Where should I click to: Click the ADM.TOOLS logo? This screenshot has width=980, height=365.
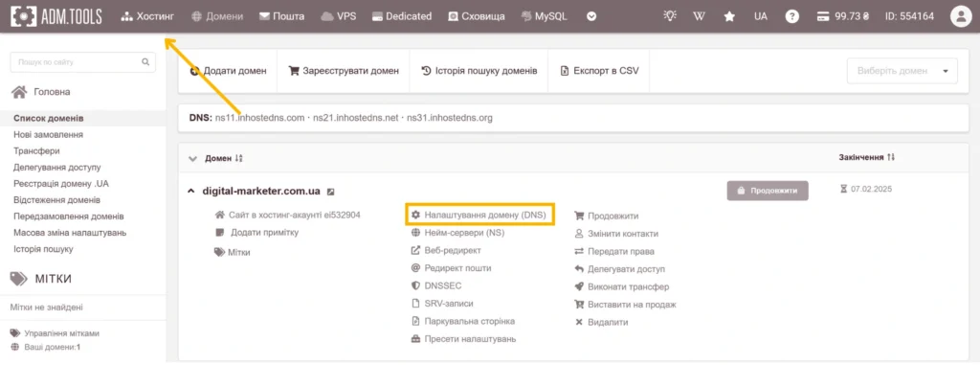pos(56,16)
